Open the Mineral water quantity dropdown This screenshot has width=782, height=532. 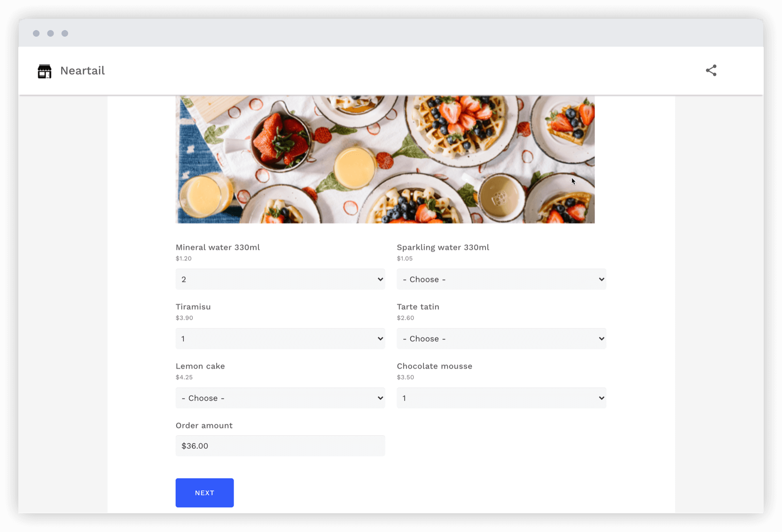pyautogui.click(x=280, y=279)
